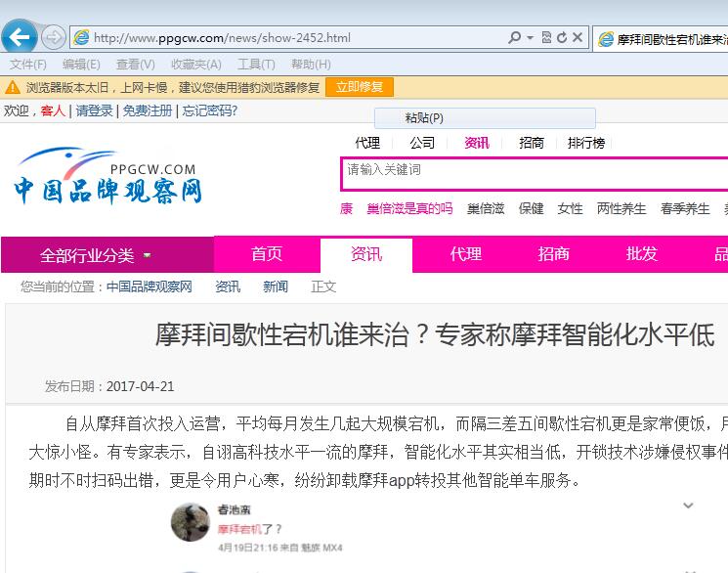
Task: Open the 忘记密码? link
Action: point(209,110)
